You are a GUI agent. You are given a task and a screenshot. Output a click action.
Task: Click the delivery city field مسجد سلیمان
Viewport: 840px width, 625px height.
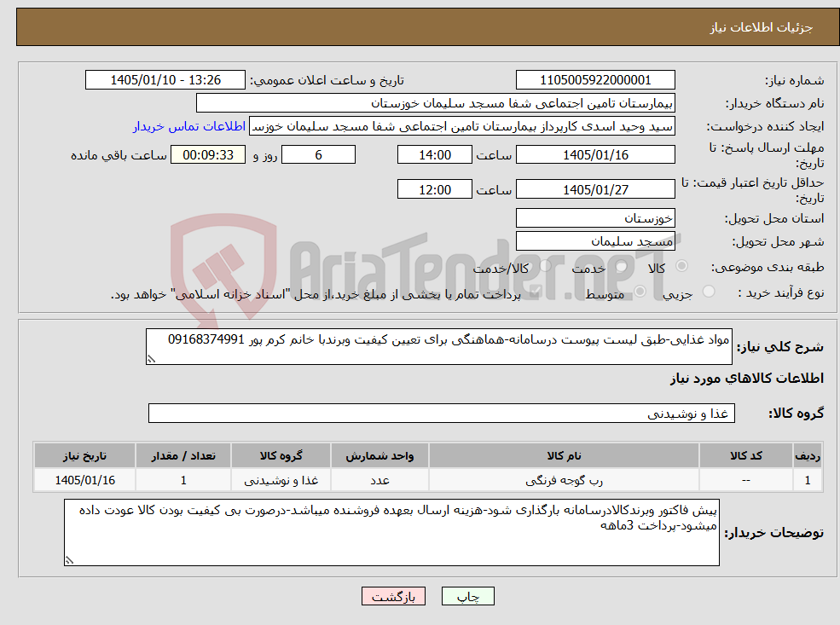[x=595, y=241]
